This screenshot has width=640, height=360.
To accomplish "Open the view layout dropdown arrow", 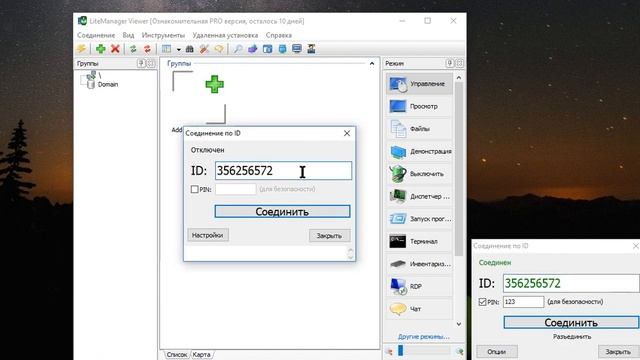I will 178,49.
